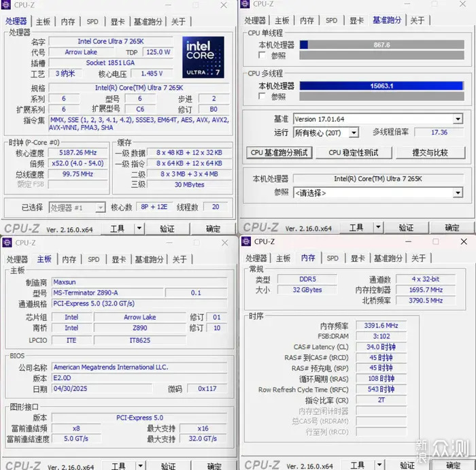Image resolution: width=476 pixels, height=470 pixels.
Task: Click single-thread score bar 867.6
Action: coord(381,45)
